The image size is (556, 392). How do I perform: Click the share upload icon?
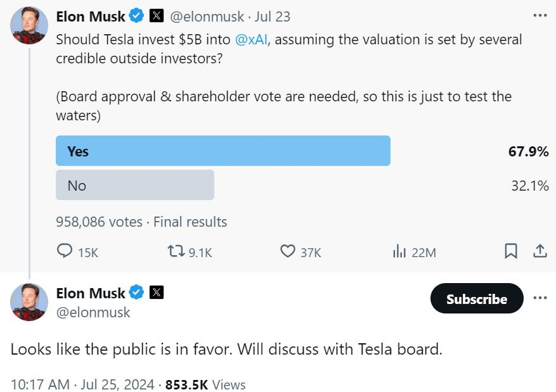[540, 251]
